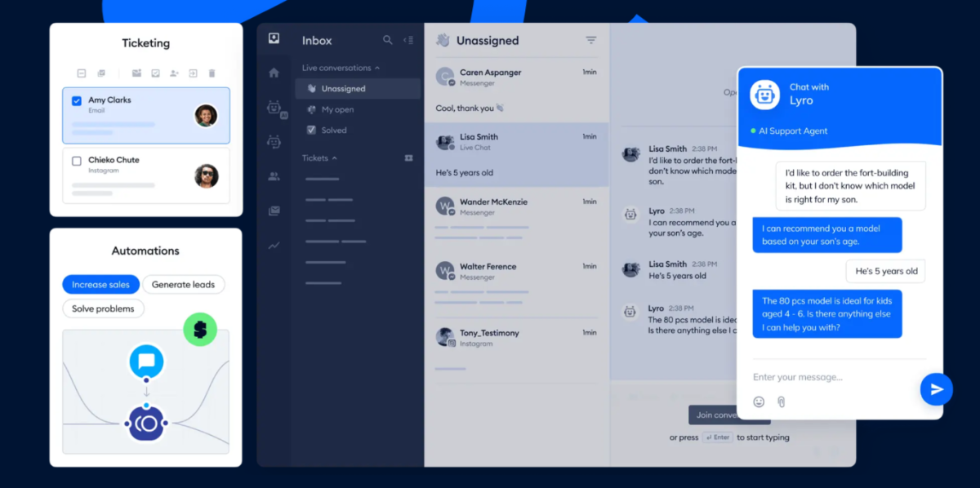Select the chatbot flows icon in sidebar
Viewport: 980px width, 488px height.
pyautogui.click(x=274, y=142)
